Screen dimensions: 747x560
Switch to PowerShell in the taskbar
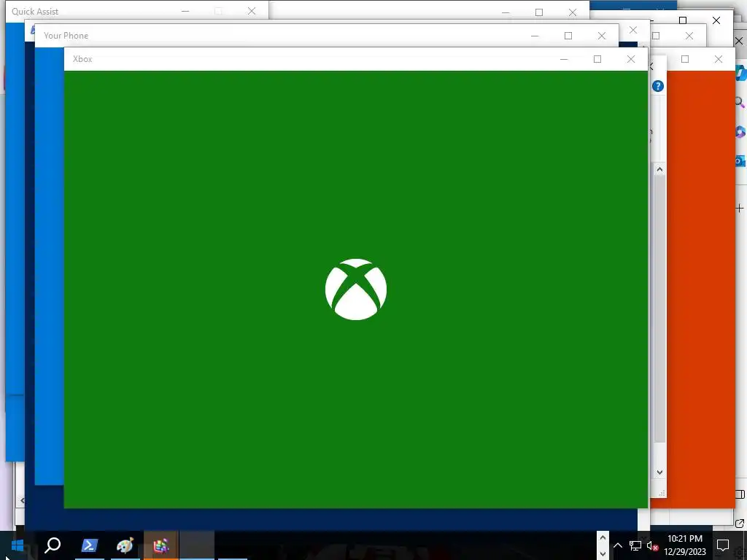[89, 545]
